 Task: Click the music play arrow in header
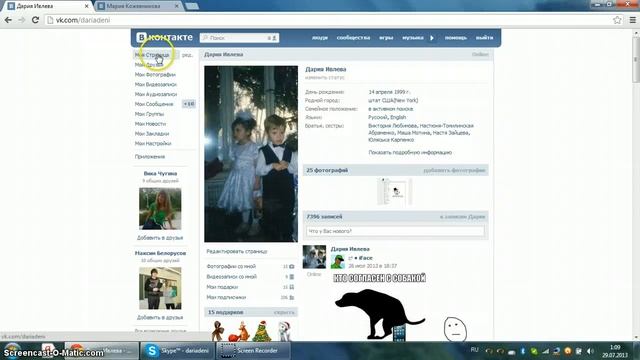pos(432,38)
